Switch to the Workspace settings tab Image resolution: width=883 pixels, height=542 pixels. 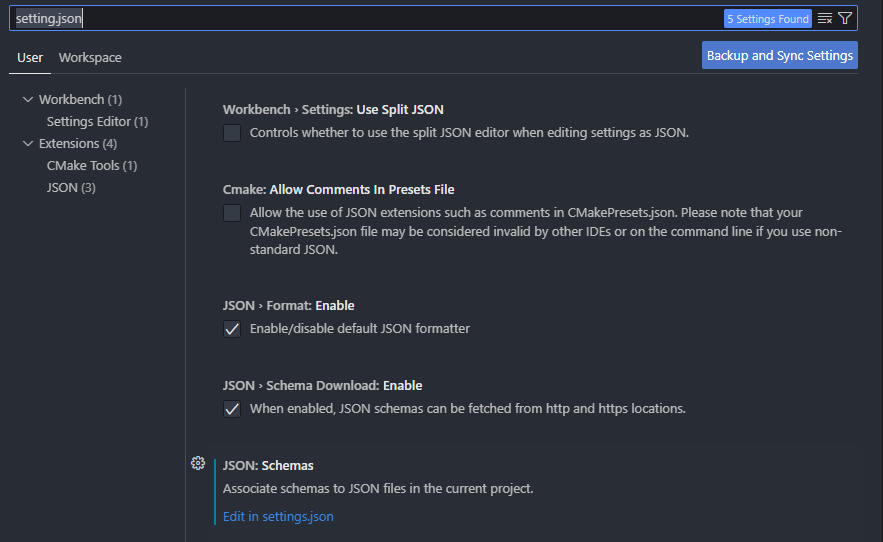click(x=90, y=57)
